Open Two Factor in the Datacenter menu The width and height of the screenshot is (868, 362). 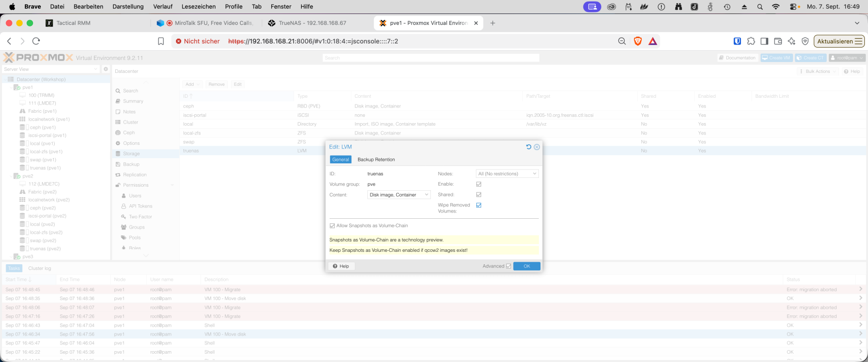coord(140,217)
